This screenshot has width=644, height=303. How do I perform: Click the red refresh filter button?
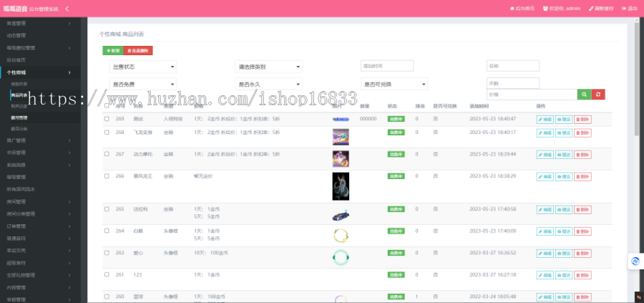tap(598, 95)
